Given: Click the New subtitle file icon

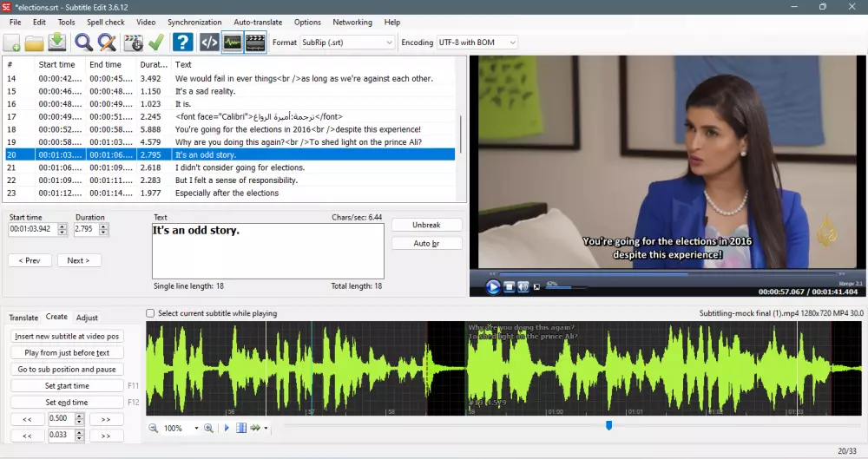Looking at the screenshot, I should click(11, 43).
